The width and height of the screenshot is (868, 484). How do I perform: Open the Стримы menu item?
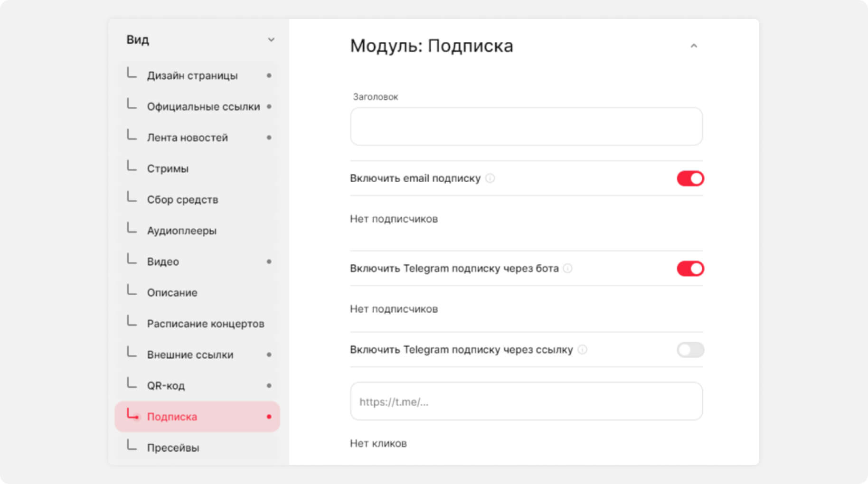pos(168,169)
